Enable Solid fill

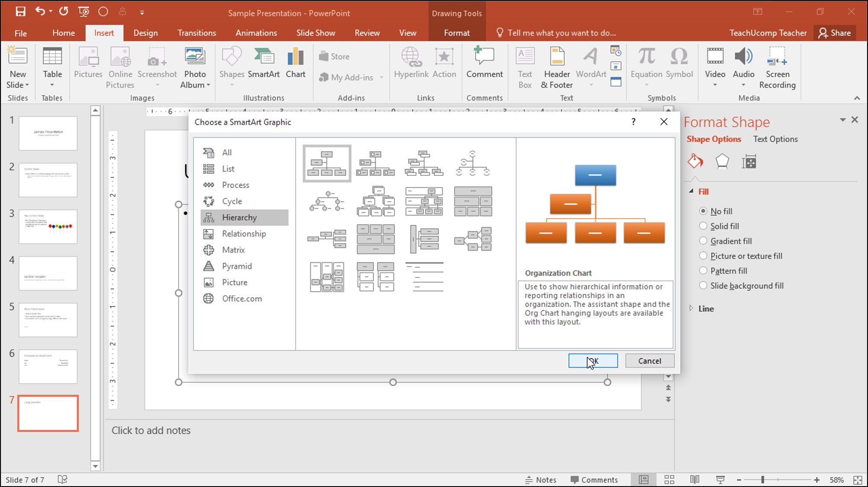point(703,226)
